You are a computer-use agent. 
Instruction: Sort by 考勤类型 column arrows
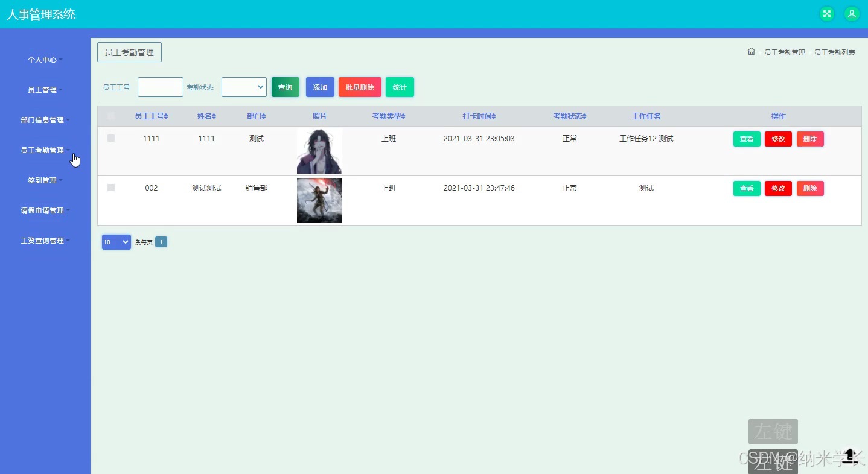pos(403,116)
